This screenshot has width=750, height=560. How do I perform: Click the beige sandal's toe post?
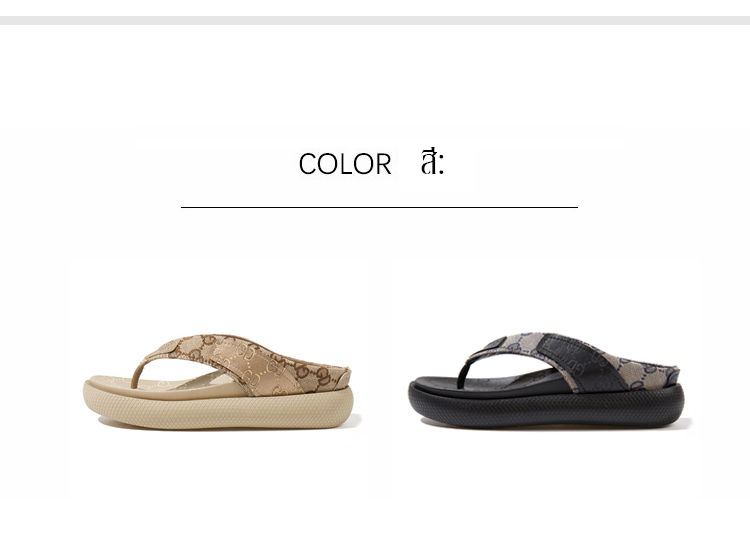point(138,373)
